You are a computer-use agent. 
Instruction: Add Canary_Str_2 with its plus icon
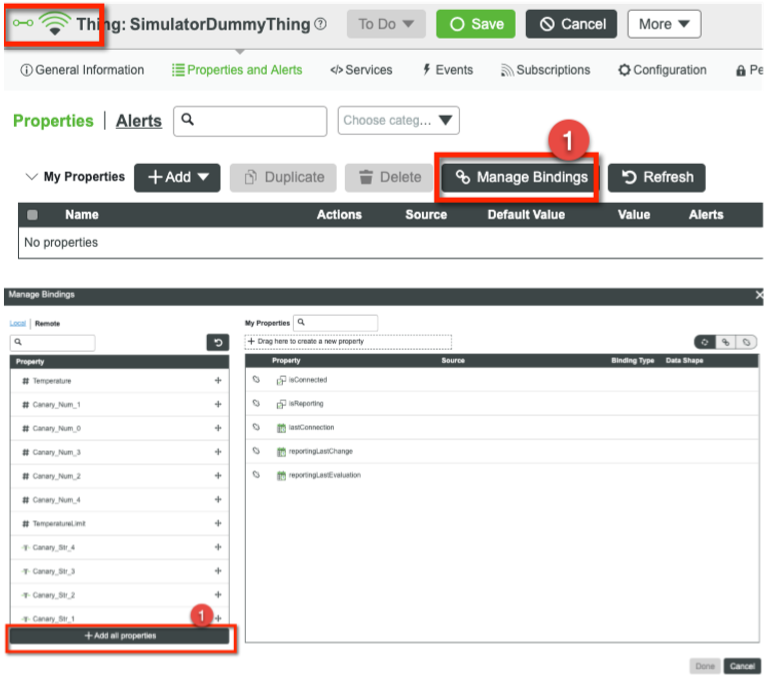[218, 595]
